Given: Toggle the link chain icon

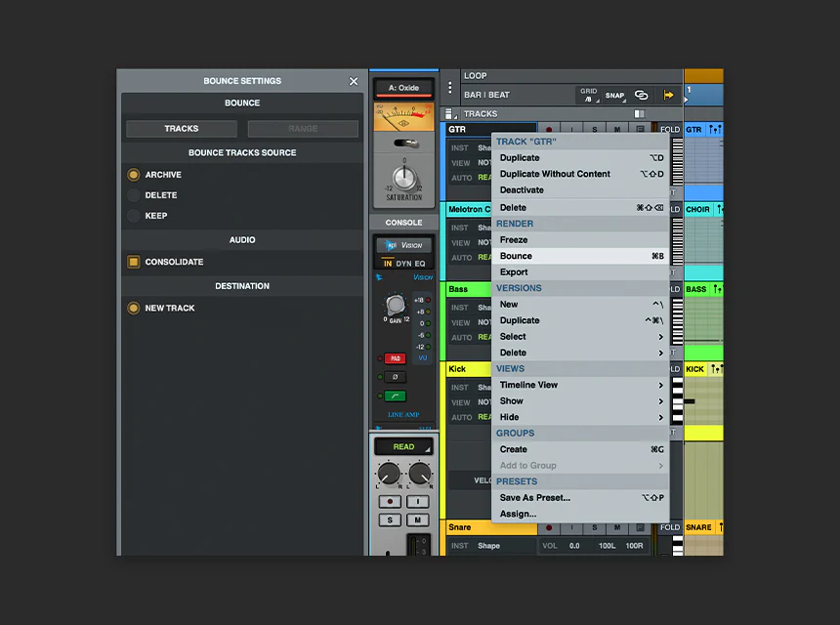Looking at the screenshot, I should (x=642, y=95).
